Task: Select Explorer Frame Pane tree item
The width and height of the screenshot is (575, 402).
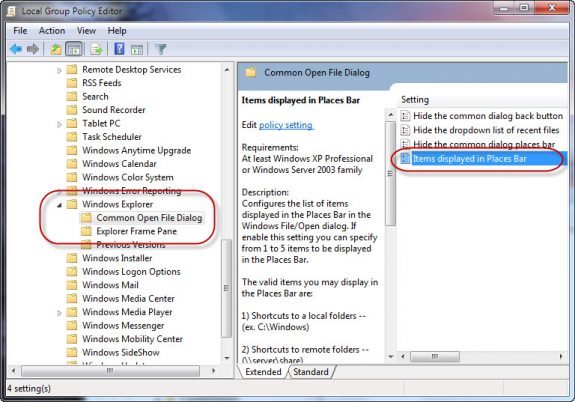Action: pos(136,231)
